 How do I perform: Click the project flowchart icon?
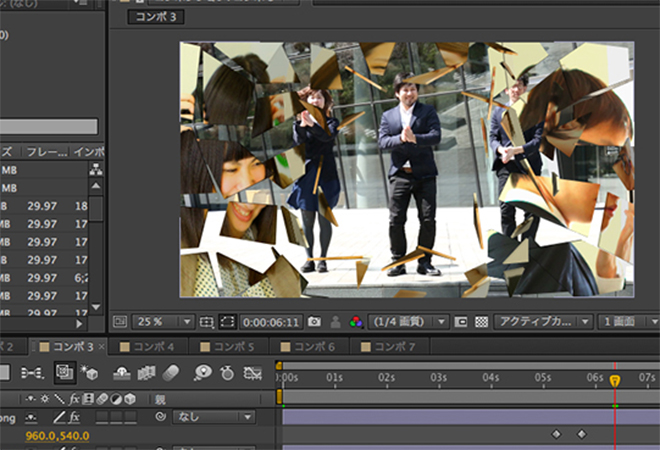pos(96,170)
